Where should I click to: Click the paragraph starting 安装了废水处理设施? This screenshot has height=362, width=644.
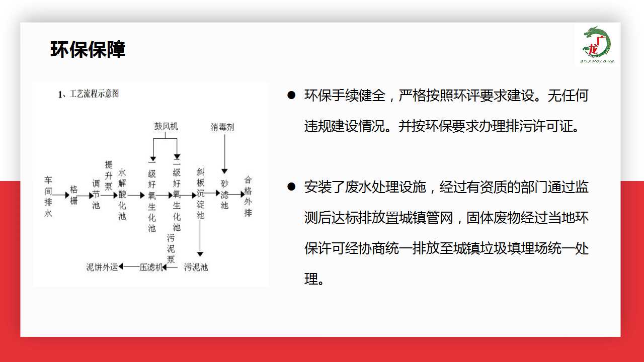446,233
